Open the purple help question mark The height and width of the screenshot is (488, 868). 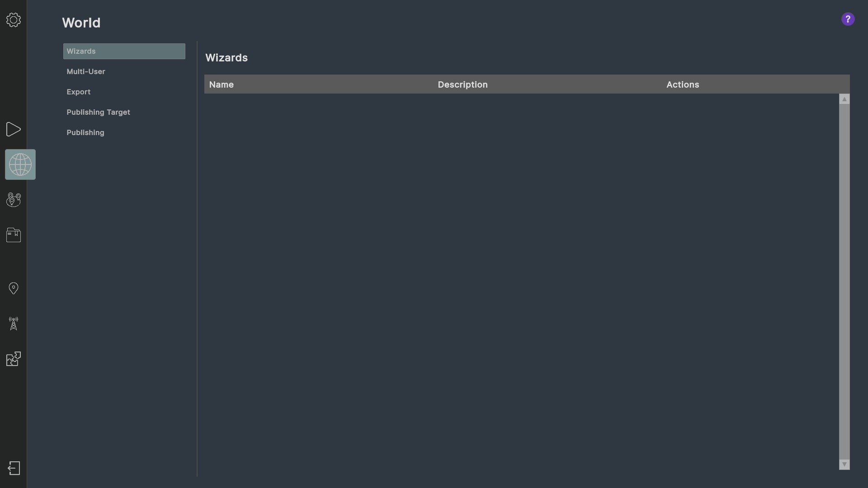[x=848, y=19]
